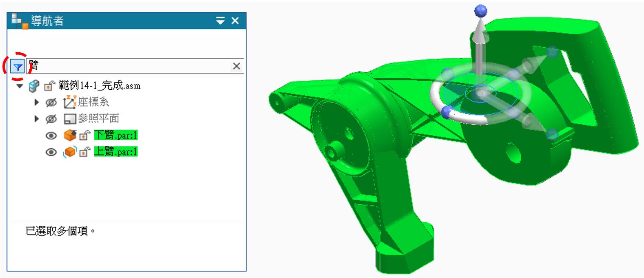Collapse the 範例14-1_完成.asm root node
Viewport: 644px width, 278px height.
(20, 86)
